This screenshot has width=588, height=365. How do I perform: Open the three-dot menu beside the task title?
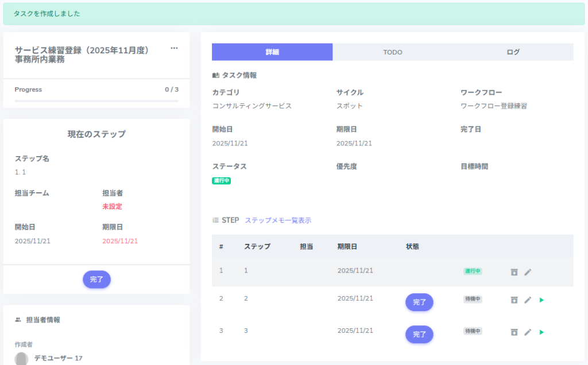174,49
